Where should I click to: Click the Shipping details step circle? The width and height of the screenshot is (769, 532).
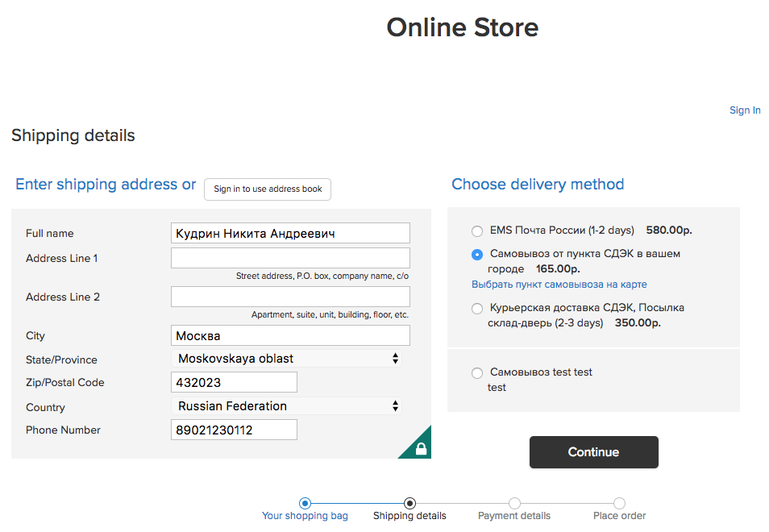[x=409, y=504]
